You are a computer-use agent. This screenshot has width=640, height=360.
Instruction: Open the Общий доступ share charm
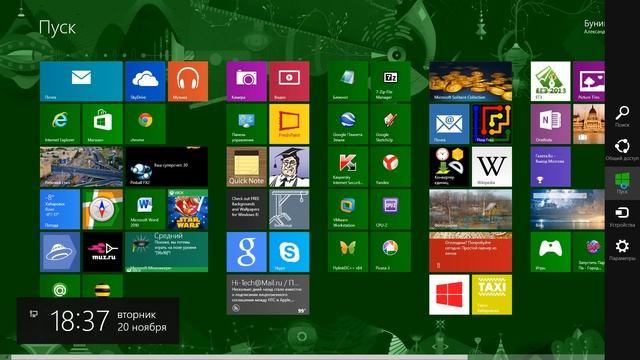pyautogui.click(x=622, y=150)
